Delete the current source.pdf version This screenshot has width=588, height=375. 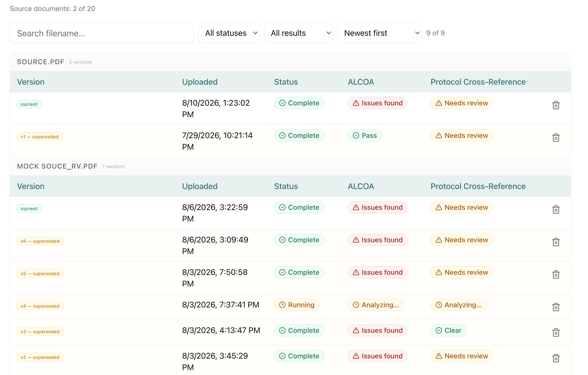pos(556,105)
